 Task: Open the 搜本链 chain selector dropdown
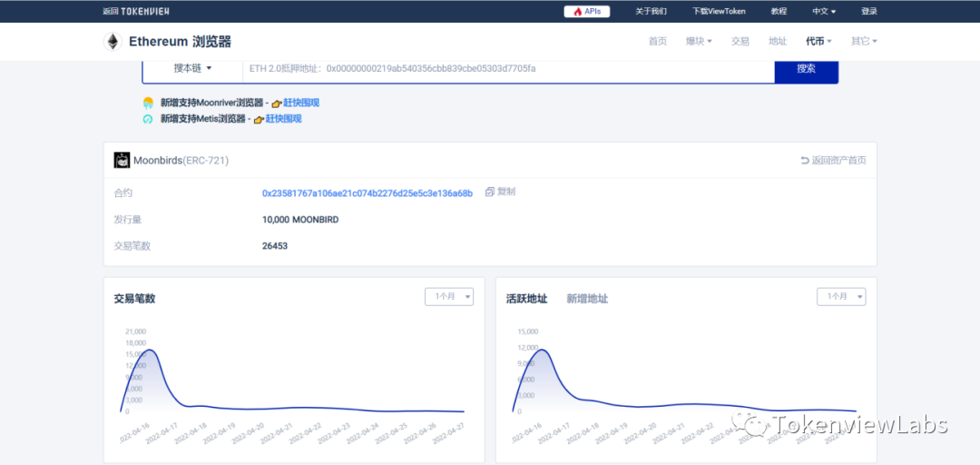click(192, 68)
